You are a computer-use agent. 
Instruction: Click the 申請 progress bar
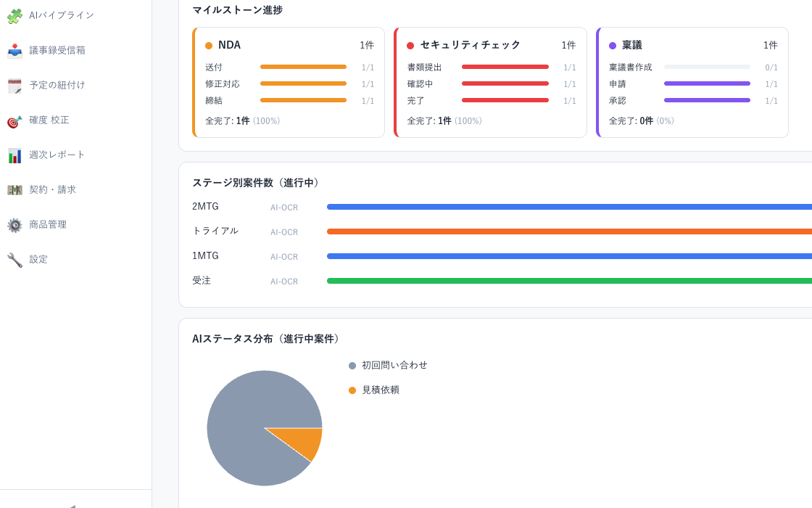[x=707, y=83]
